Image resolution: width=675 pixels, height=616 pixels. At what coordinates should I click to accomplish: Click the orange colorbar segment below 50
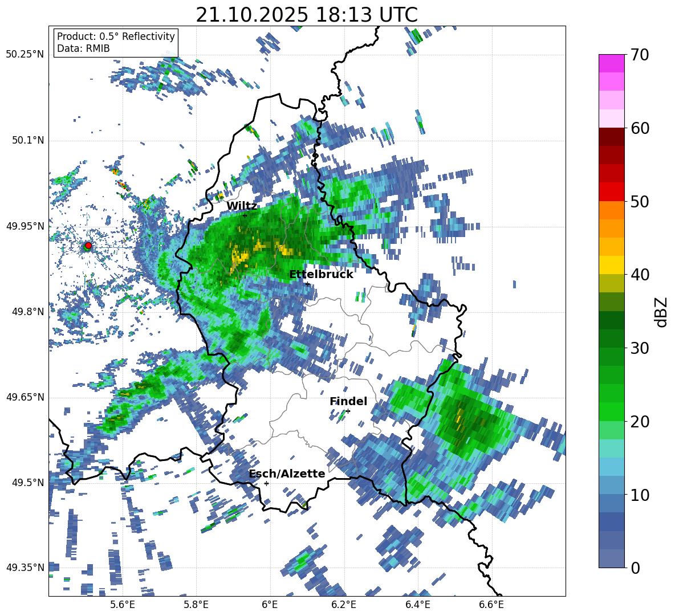611,210
